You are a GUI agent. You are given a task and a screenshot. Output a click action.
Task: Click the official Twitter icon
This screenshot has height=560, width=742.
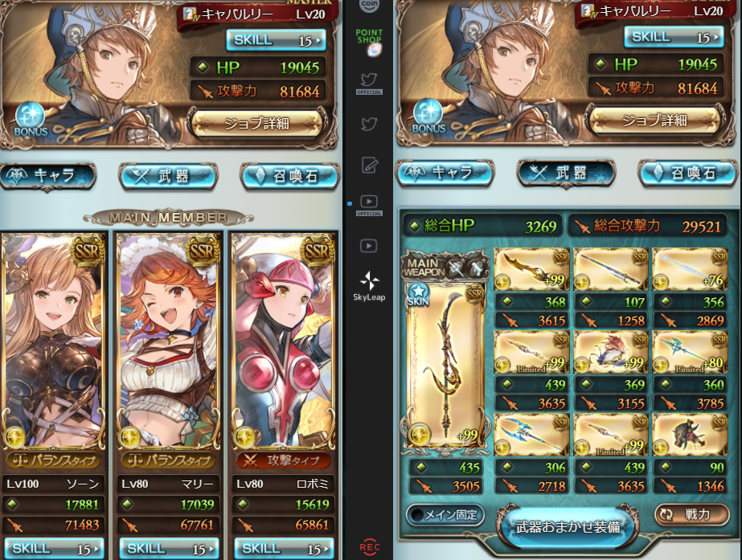pos(369,84)
